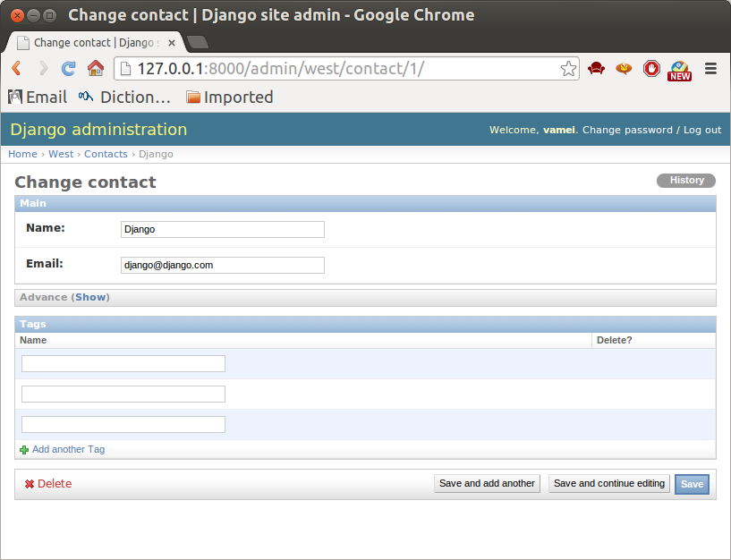Click the Django administration header title
Image resolution: width=731 pixels, height=560 pixels.
pos(98,129)
